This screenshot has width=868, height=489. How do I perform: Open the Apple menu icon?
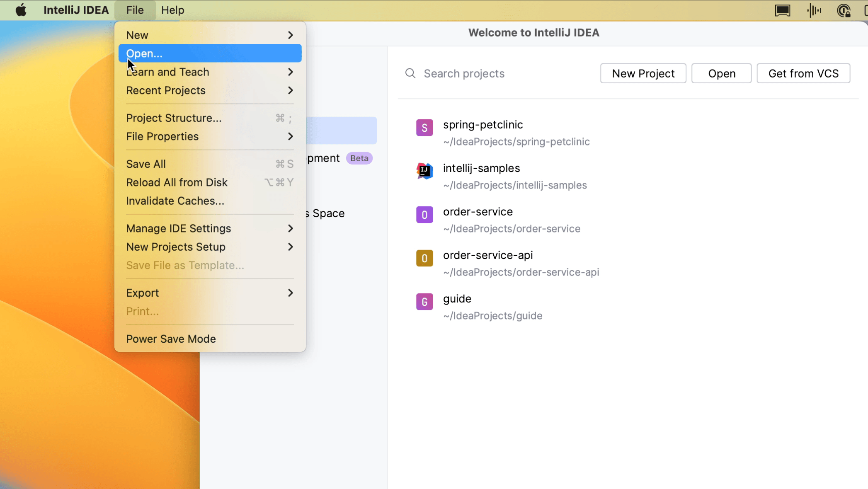click(x=21, y=10)
